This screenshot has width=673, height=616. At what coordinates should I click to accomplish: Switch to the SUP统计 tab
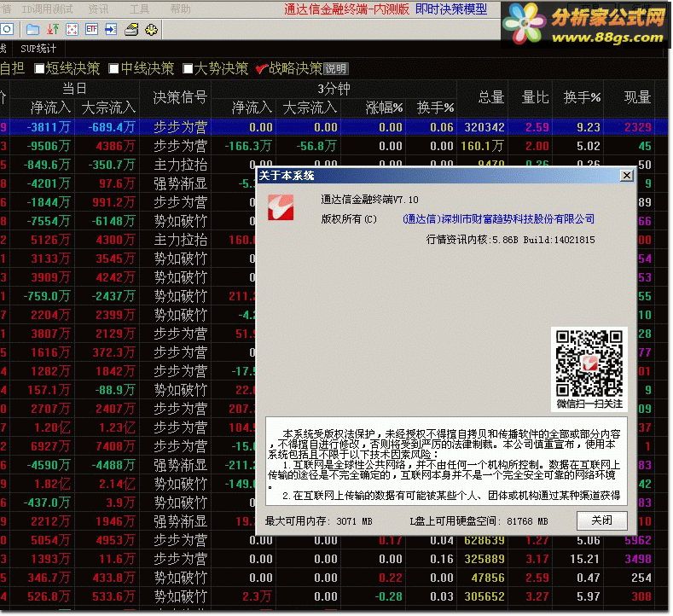(x=38, y=49)
